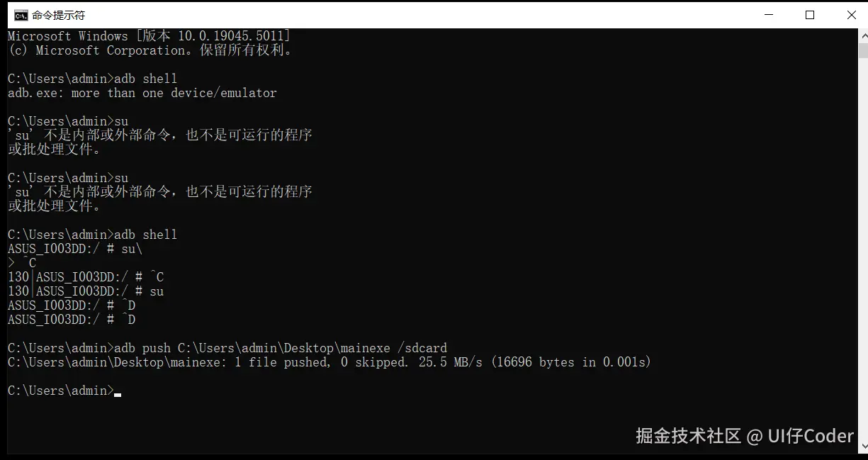Click the blinking cursor at the last prompt
The image size is (868, 460).
[118, 393]
